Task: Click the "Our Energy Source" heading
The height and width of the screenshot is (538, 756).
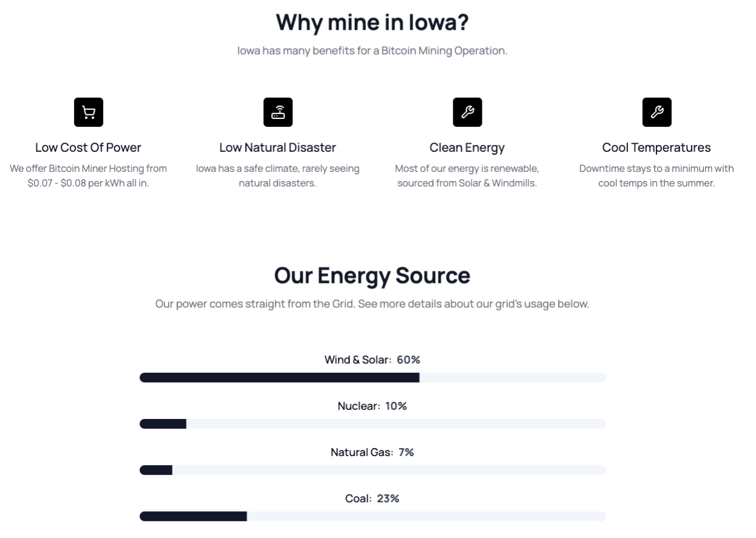Action: (372, 275)
